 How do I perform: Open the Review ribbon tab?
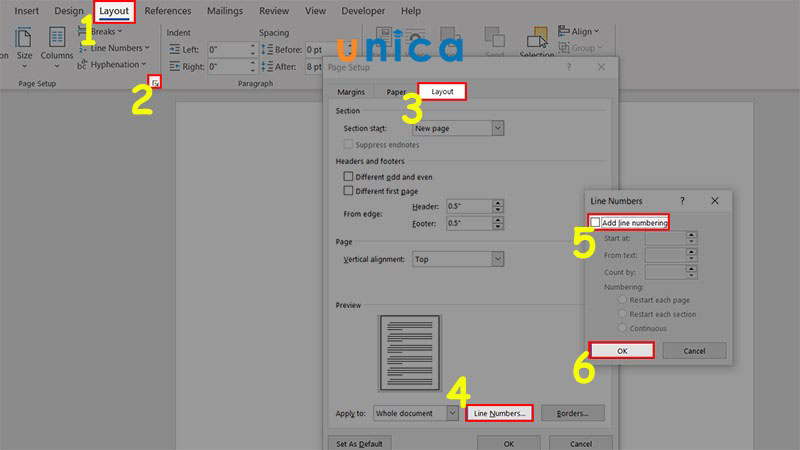click(x=274, y=11)
